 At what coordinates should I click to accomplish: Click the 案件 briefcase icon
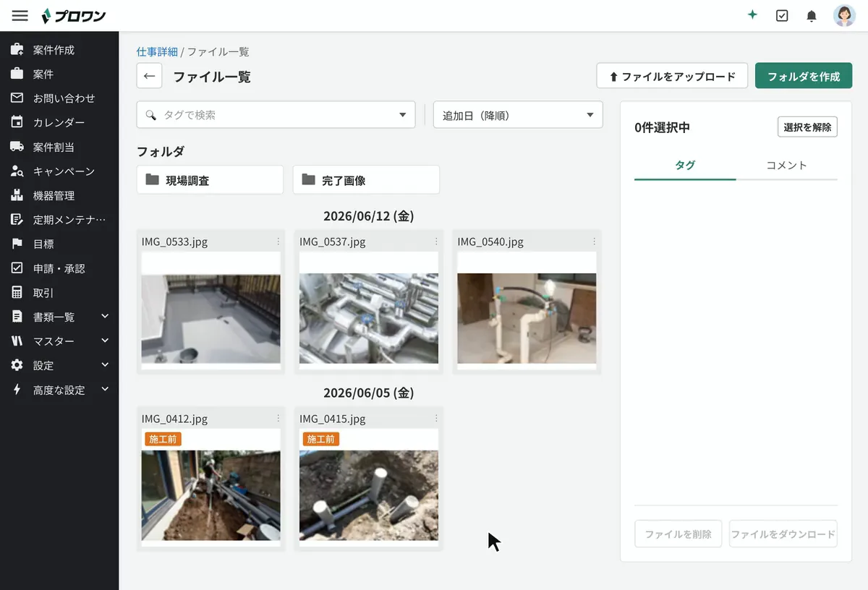[x=17, y=74]
